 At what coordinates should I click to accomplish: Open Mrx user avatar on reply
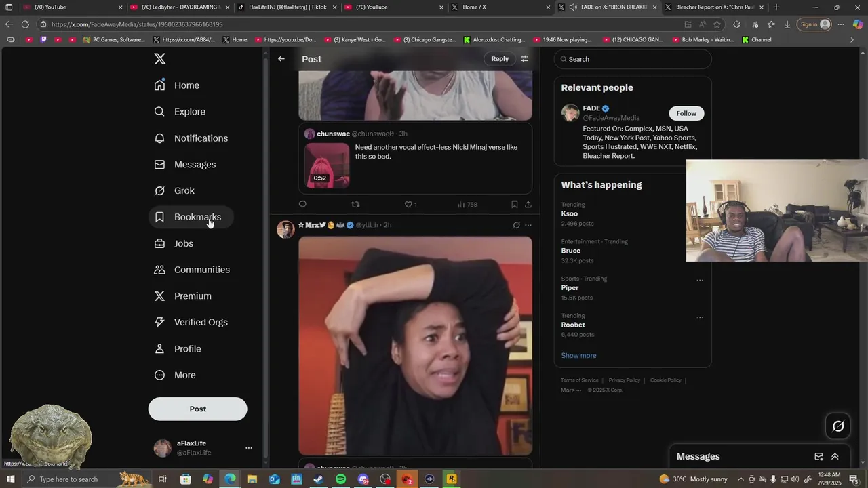click(x=285, y=229)
